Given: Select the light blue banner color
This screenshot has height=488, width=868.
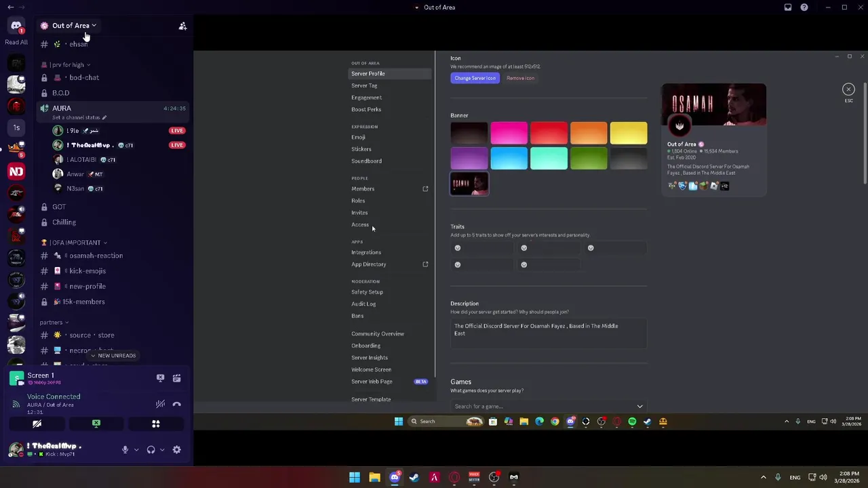Looking at the screenshot, I should [509, 159].
